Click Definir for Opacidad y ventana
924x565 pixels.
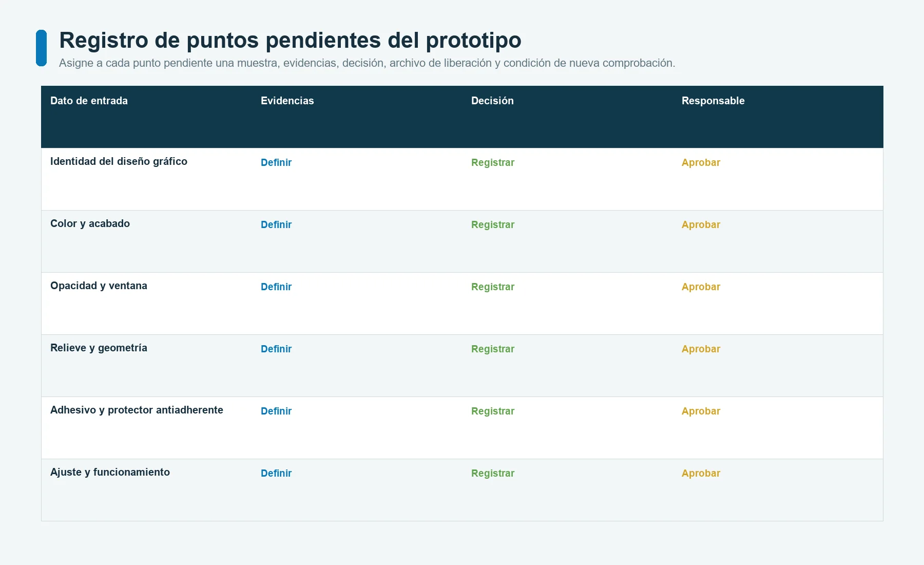click(276, 287)
